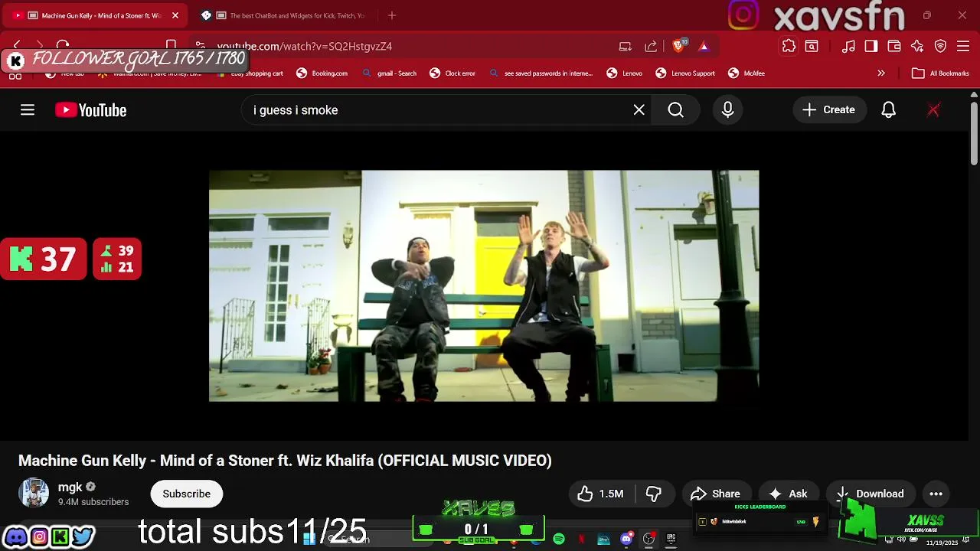Start voice search with the microphone
Image resolution: width=980 pixels, height=551 pixels.
pyautogui.click(x=727, y=110)
